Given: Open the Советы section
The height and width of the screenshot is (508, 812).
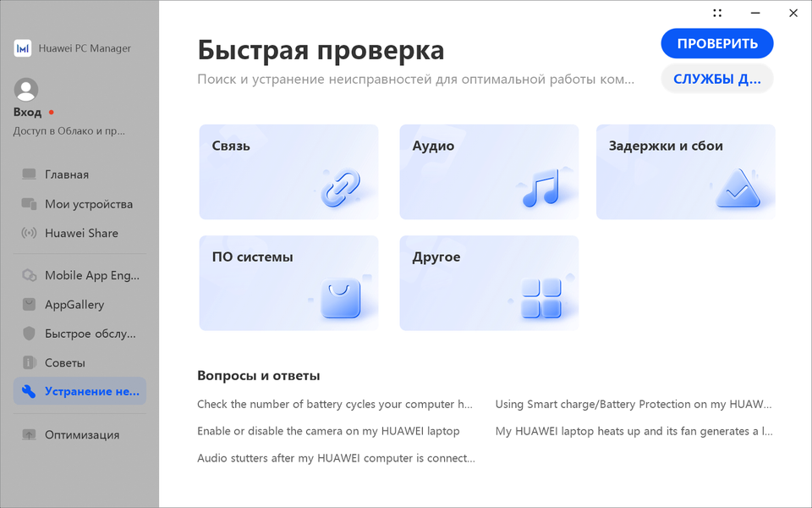Looking at the screenshot, I should [x=80, y=362].
